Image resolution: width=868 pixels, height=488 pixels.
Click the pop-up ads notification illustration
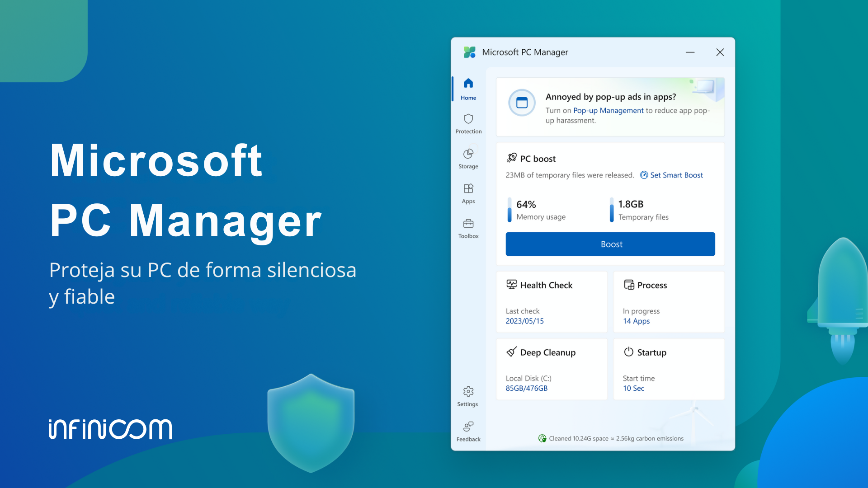[522, 103]
